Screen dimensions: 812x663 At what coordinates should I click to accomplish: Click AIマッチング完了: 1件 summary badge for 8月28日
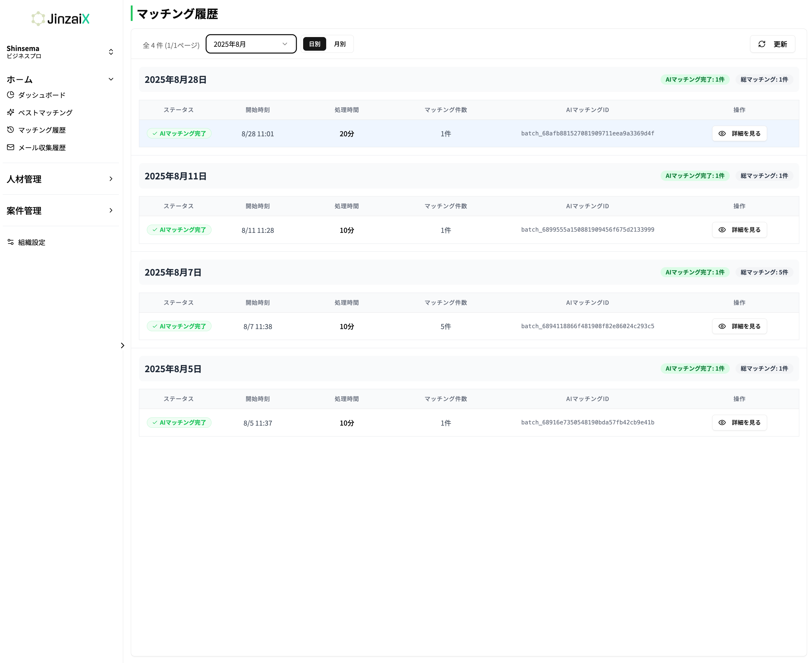coord(695,80)
